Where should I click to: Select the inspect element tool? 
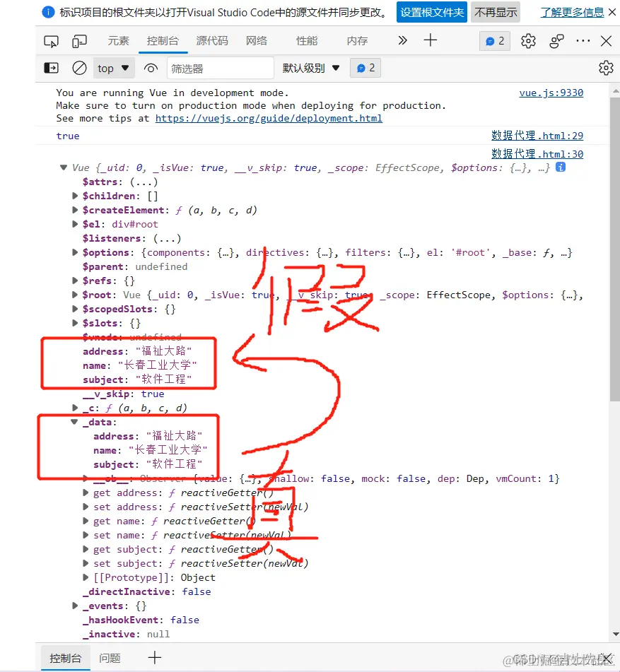[50, 41]
